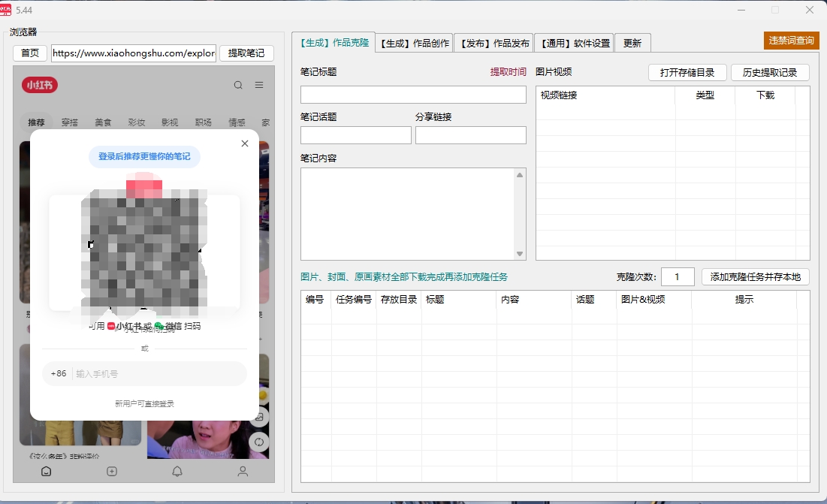Click 打开存储目录 button

[687, 73]
